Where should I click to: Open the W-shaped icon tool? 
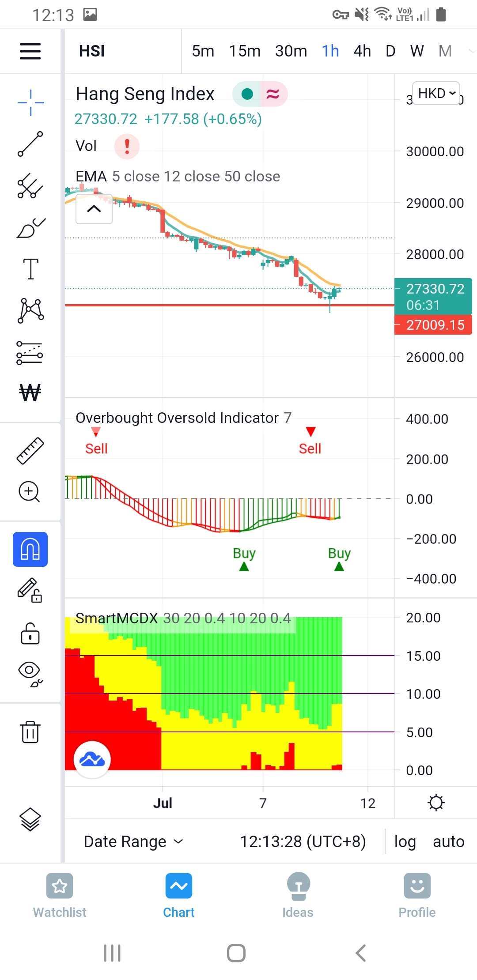[x=30, y=392]
